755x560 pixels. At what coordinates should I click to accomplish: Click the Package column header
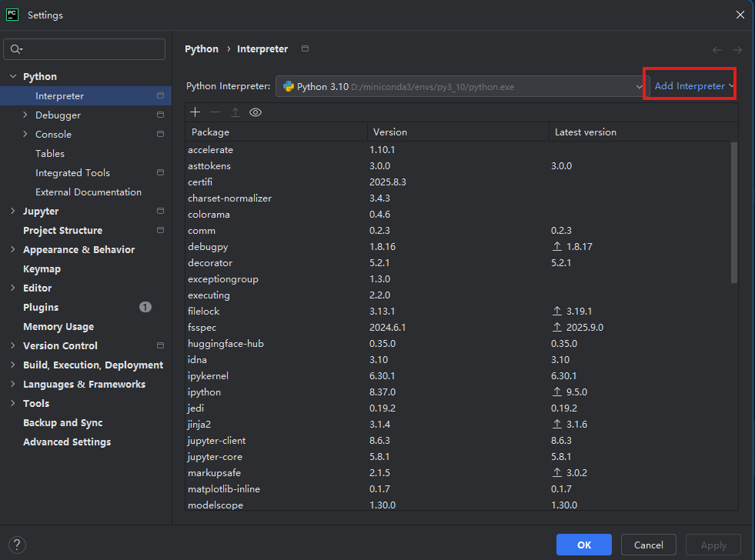[x=276, y=132]
